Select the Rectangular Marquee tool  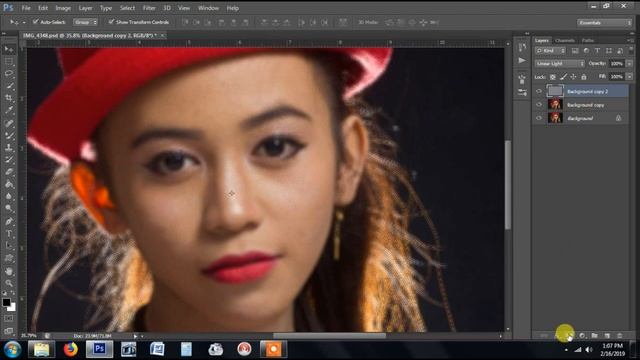(9, 62)
